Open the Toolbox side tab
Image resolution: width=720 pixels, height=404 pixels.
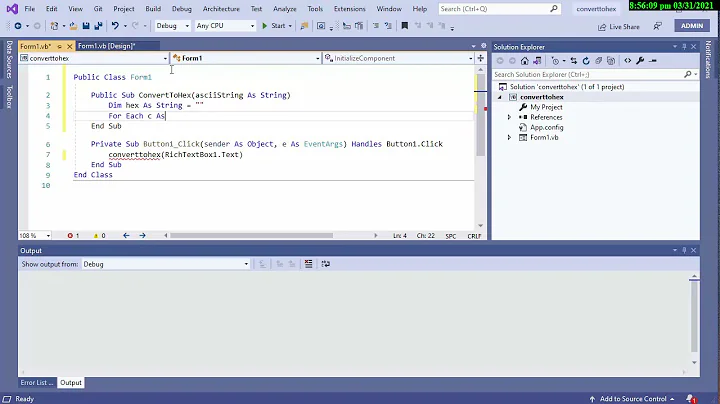(9, 97)
